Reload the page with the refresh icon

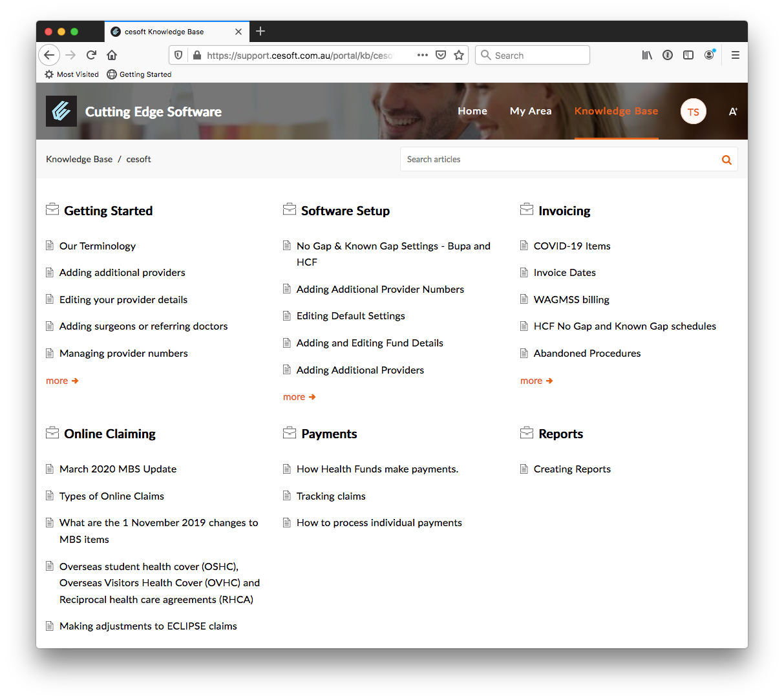pos(91,55)
